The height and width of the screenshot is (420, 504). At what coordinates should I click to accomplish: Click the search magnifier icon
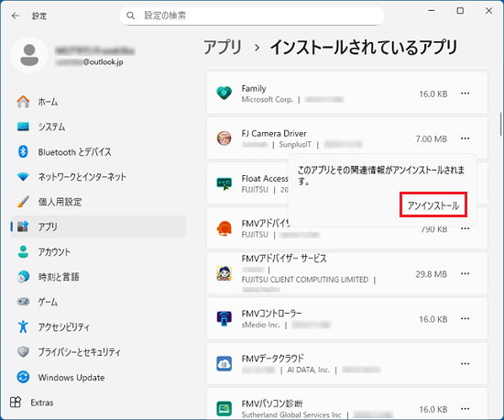130,16
